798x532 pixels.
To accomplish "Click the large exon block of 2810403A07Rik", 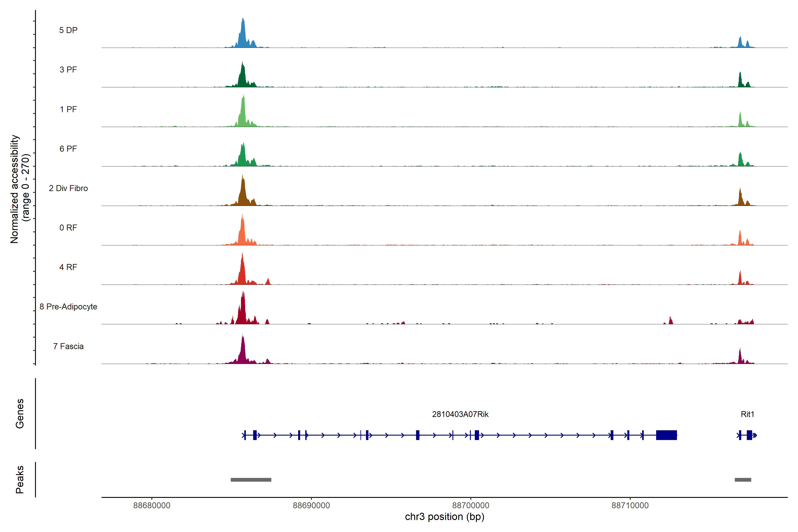I will (666, 435).
